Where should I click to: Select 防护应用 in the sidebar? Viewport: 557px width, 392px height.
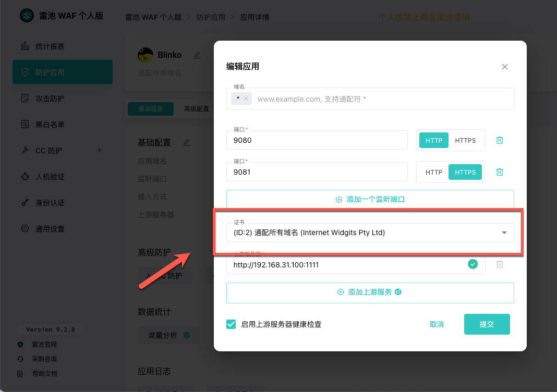pos(63,72)
